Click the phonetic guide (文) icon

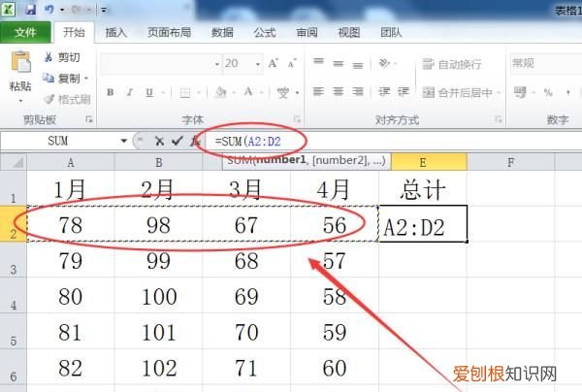[283, 92]
